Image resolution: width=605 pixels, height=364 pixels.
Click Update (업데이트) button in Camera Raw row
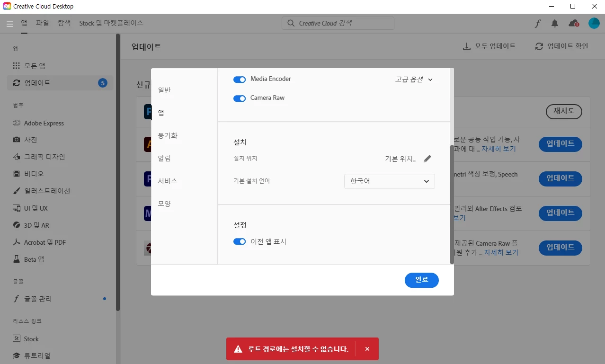coord(561,248)
